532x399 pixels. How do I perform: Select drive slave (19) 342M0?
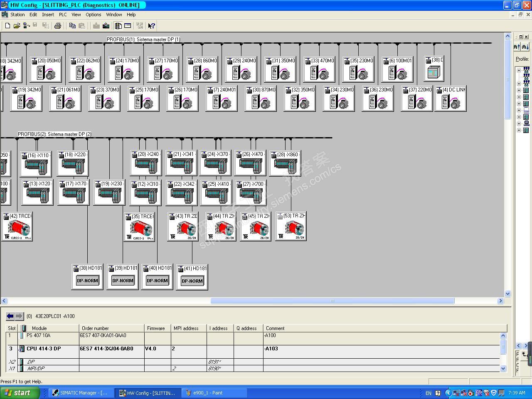(26, 98)
